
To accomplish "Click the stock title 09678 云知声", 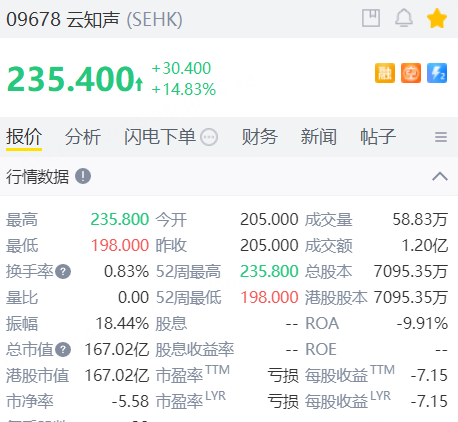I will pyautogui.click(x=63, y=19).
